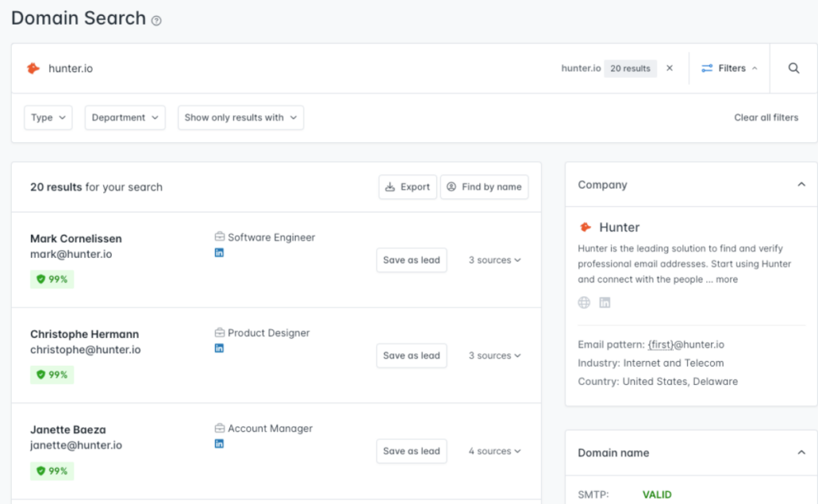Open Show only results with dropdown
The height and width of the screenshot is (504, 818).
point(240,117)
